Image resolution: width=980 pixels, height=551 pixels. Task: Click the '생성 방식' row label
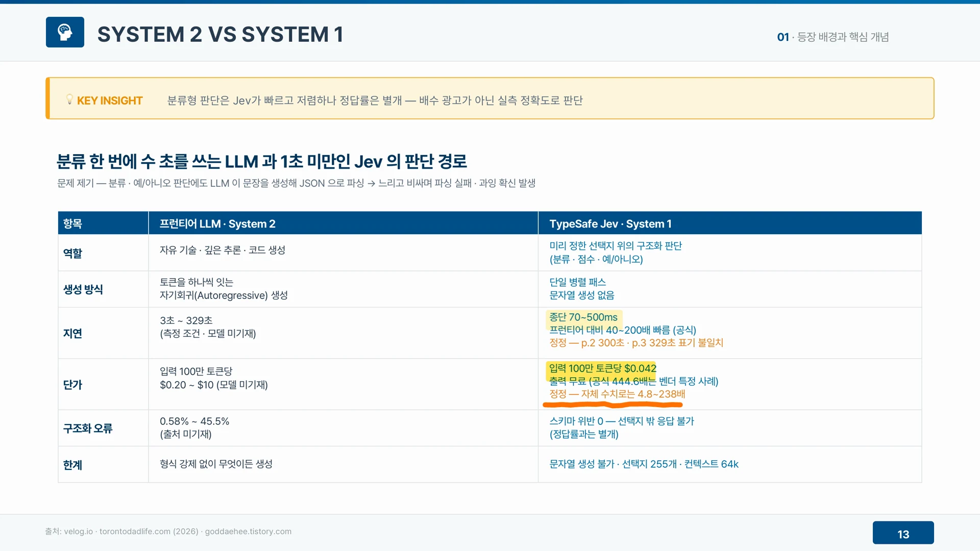click(83, 289)
